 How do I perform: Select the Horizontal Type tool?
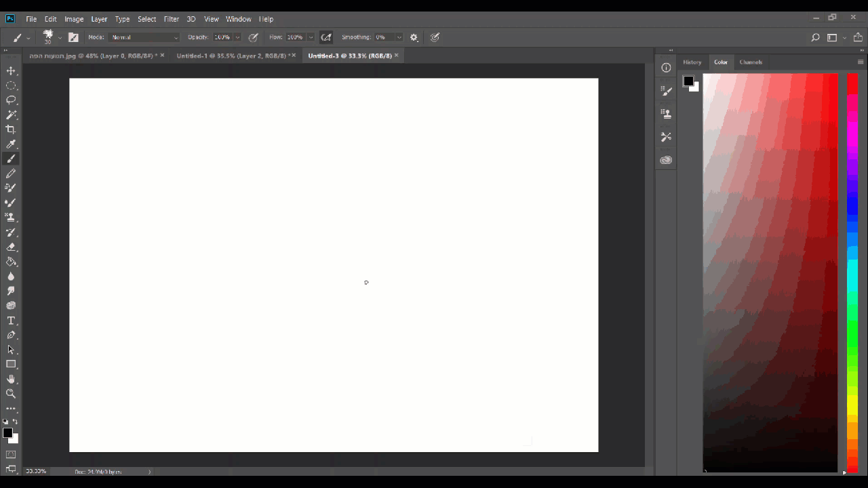(x=11, y=320)
